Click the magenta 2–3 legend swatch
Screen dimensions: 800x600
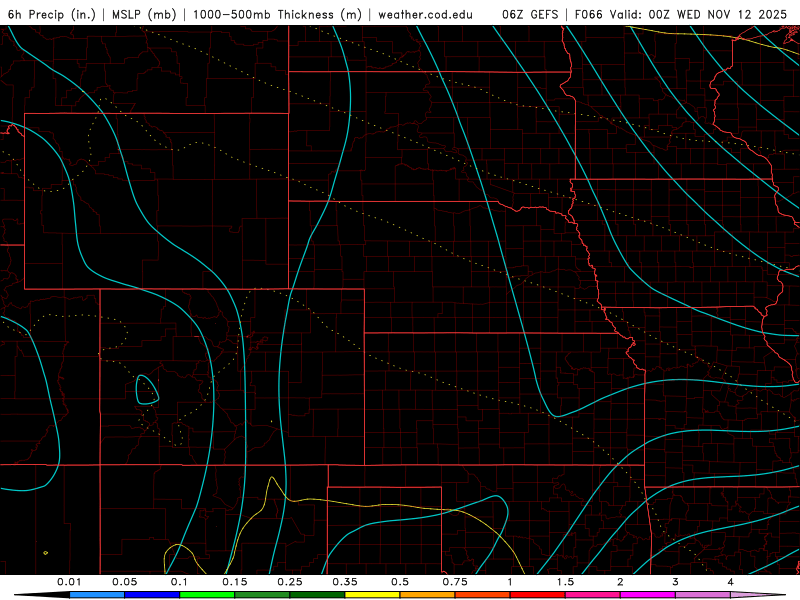[648, 595]
